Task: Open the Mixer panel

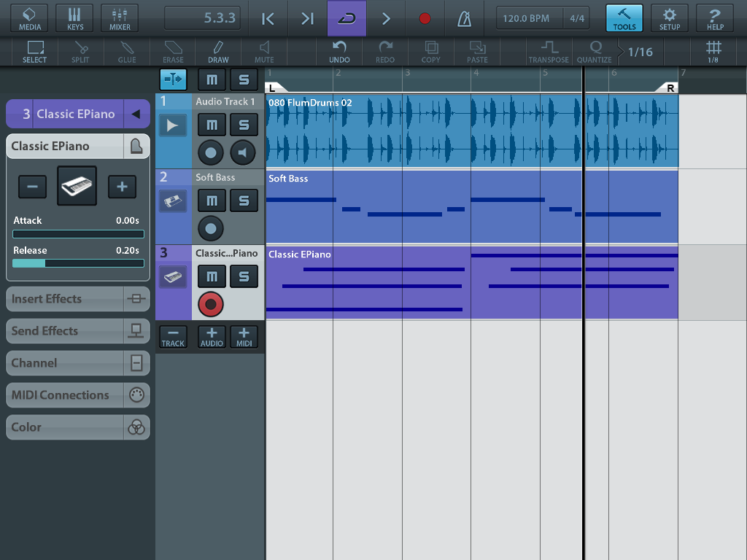Action: (120, 18)
